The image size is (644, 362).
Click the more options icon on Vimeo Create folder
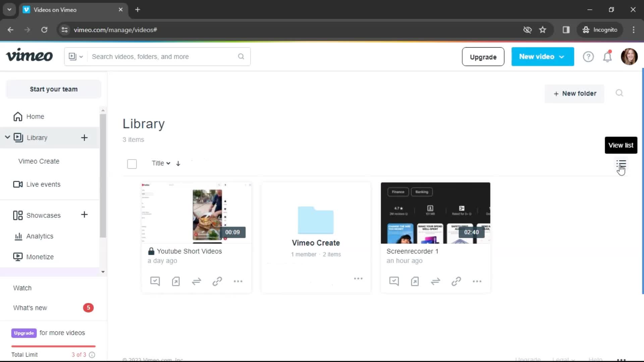point(358,279)
